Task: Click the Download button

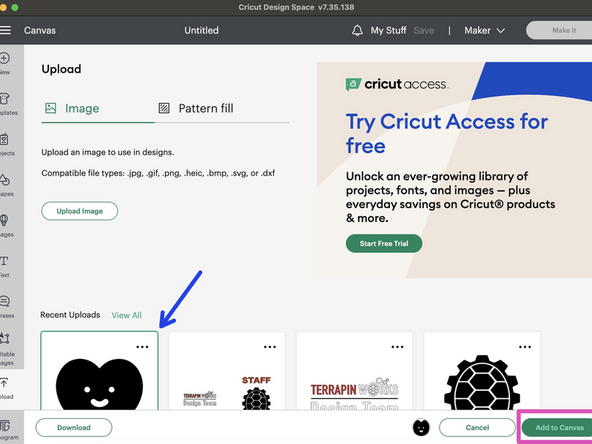Action: tap(74, 427)
